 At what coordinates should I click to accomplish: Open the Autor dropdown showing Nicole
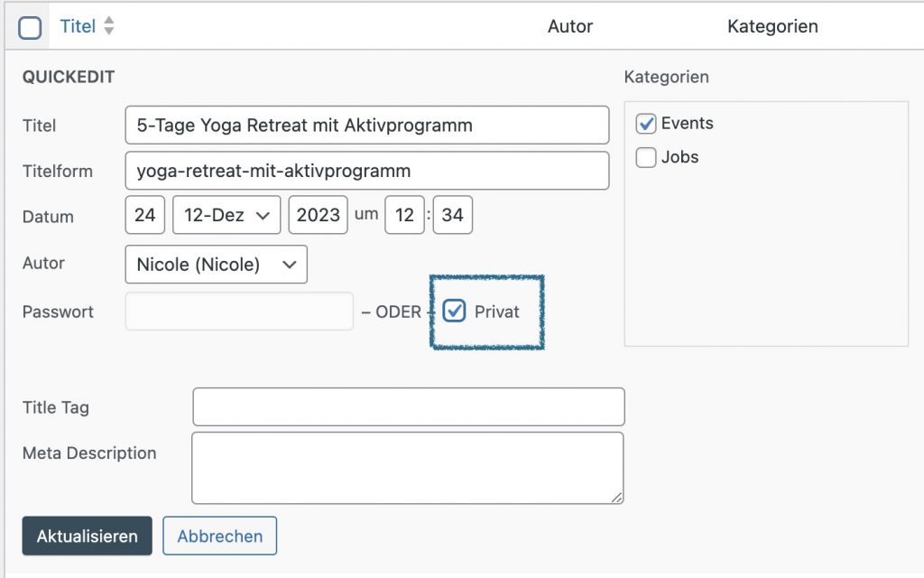click(x=216, y=265)
